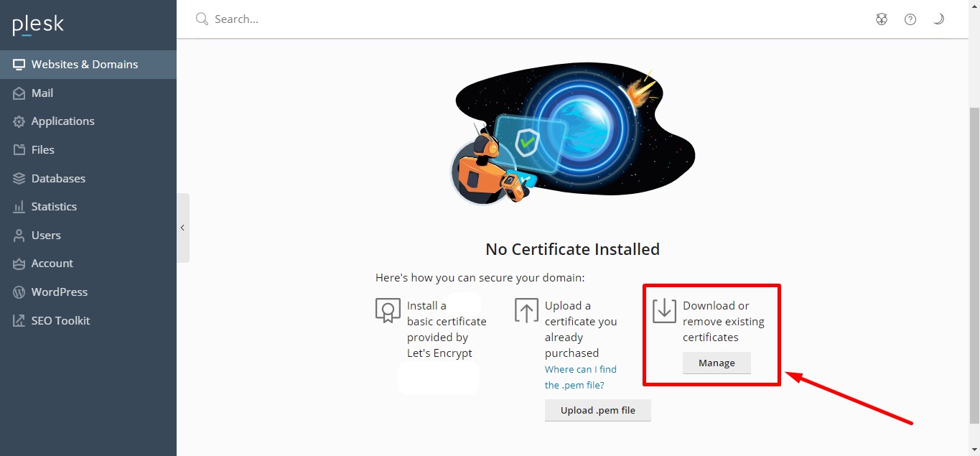Open the help question mark icon
Screen dimensions: 980x456
tap(910, 19)
